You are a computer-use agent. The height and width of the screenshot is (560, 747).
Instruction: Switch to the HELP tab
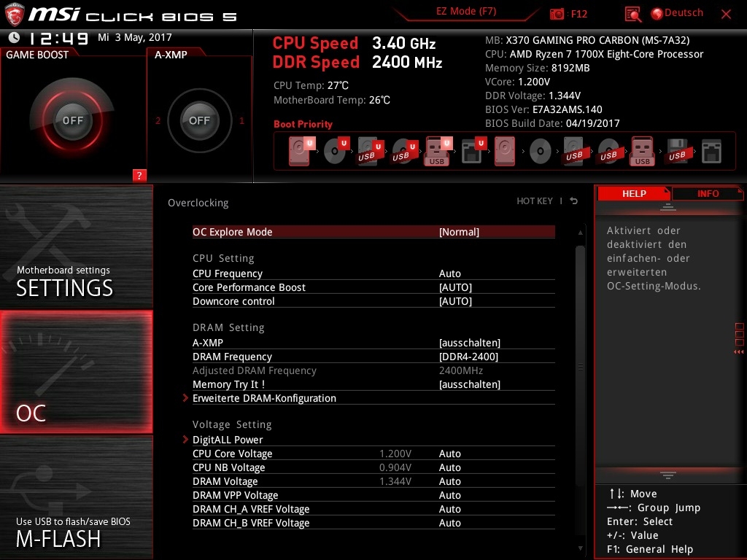[634, 194]
